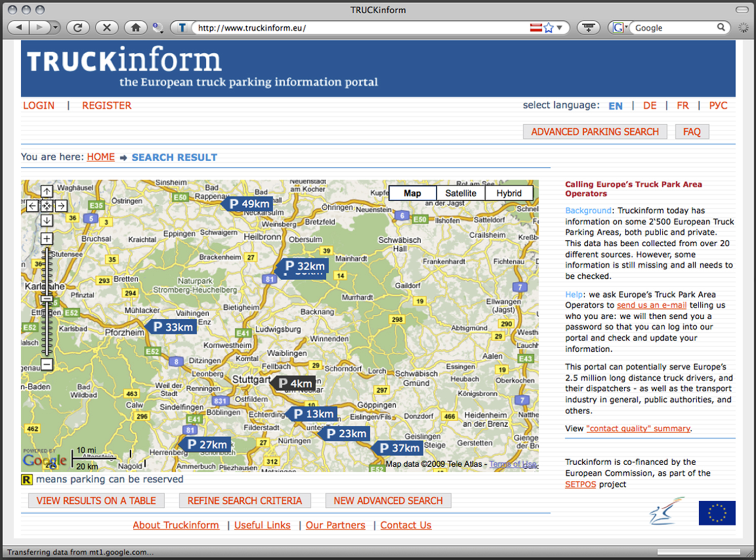Switch the map to Satellite view

point(460,193)
